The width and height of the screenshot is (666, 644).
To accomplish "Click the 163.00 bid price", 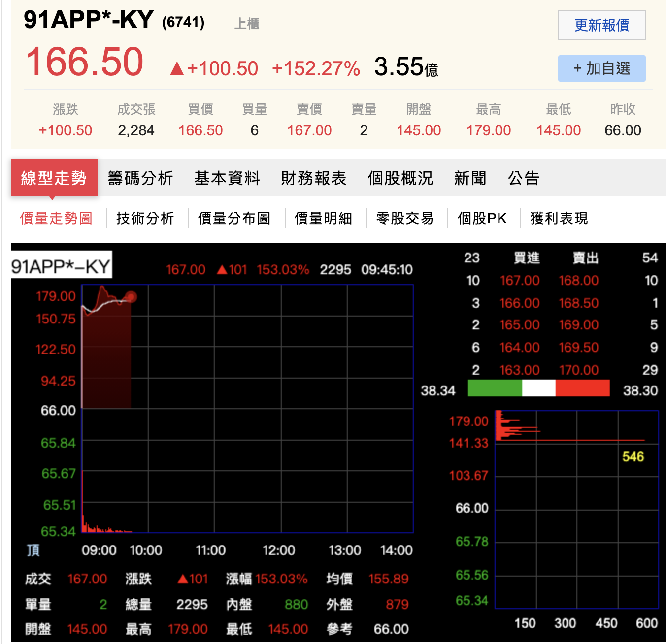I will [x=520, y=370].
